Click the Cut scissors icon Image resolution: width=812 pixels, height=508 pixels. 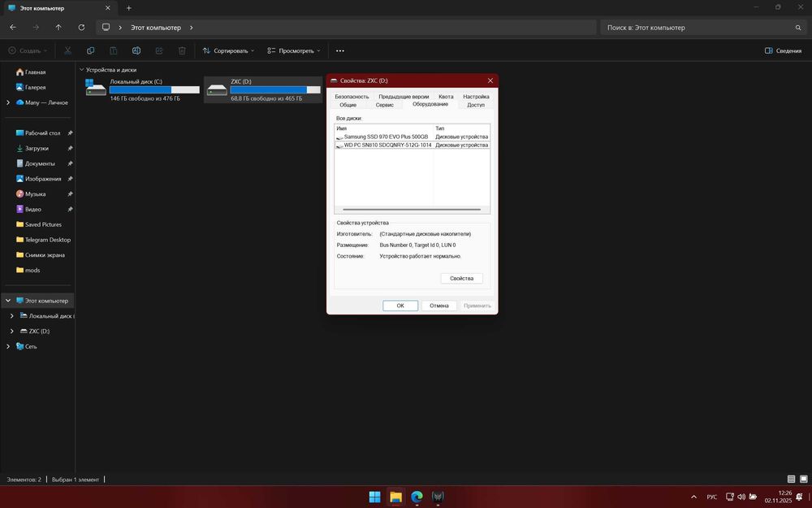pyautogui.click(x=68, y=50)
